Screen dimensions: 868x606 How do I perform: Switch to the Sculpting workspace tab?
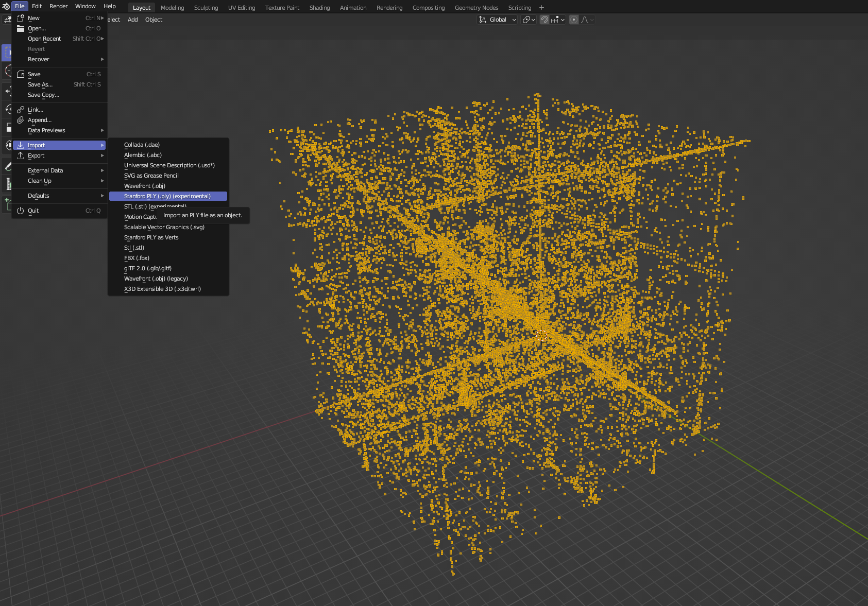206,8
